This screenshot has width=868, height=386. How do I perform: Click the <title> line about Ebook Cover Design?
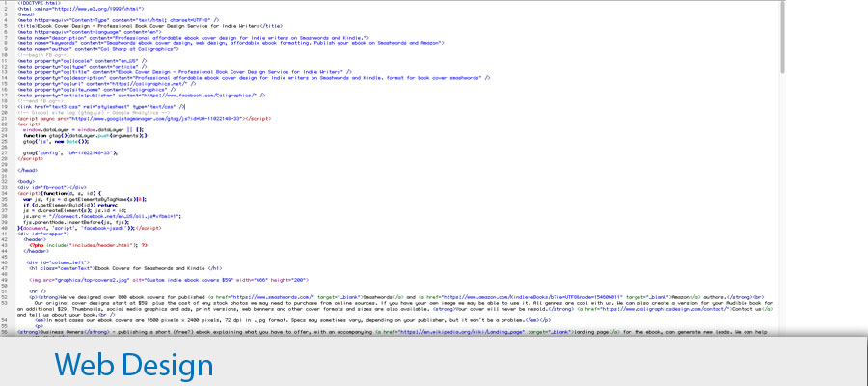tap(150, 25)
